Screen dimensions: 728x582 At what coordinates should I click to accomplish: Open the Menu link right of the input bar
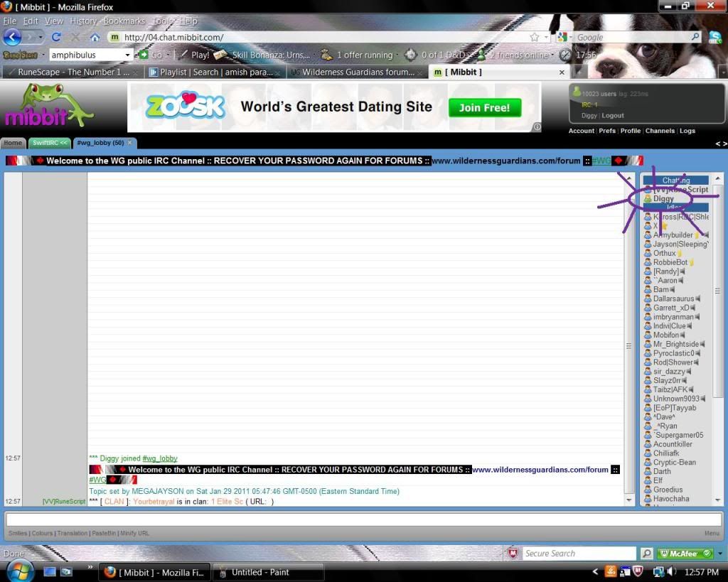(x=712, y=533)
